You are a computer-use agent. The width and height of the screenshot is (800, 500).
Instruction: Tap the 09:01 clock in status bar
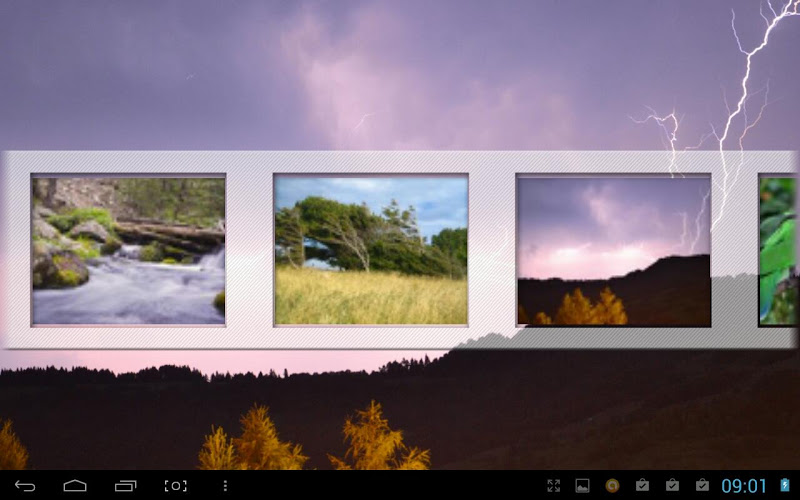click(x=744, y=486)
